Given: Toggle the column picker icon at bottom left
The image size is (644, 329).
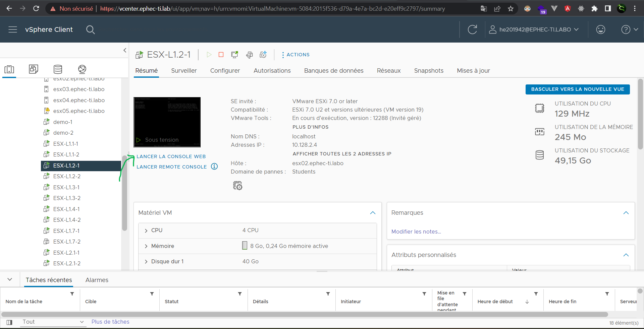Looking at the screenshot, I should [9, 322].
